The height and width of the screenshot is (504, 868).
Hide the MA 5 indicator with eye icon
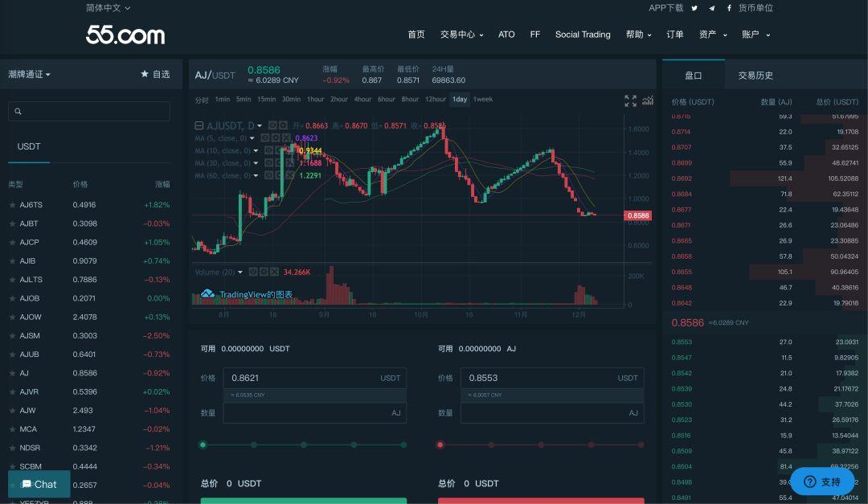[262, 138]
